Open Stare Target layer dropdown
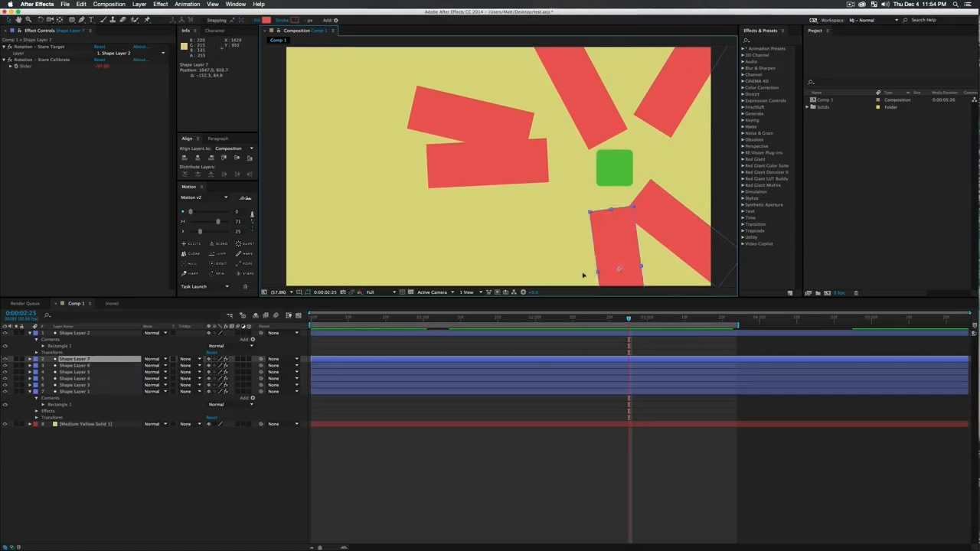This screenshot has width=980, height=551. tap(130, 53)
